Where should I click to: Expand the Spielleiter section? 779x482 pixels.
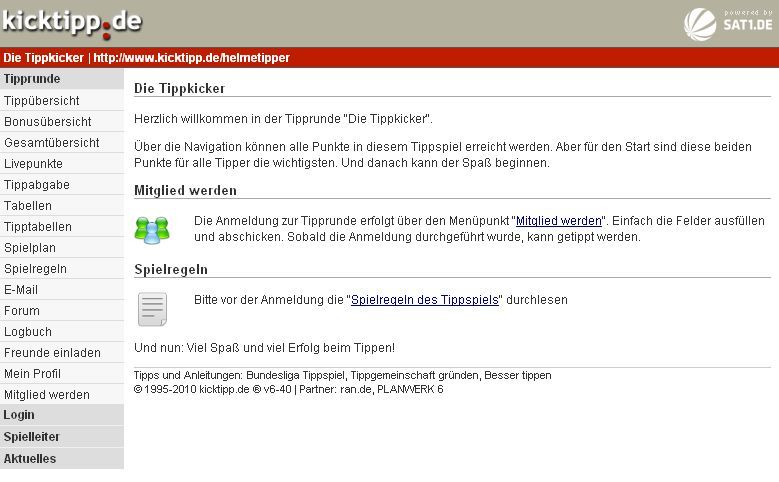pos(31,437)
